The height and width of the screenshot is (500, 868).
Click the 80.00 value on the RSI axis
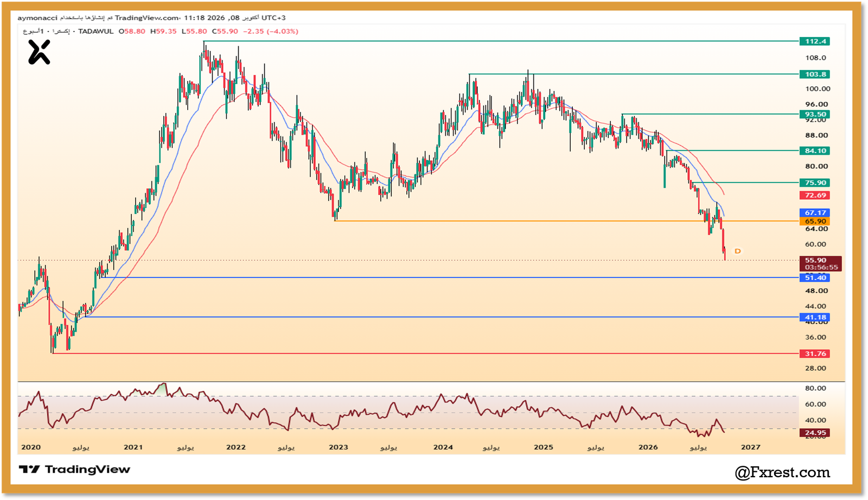point(816,388)
